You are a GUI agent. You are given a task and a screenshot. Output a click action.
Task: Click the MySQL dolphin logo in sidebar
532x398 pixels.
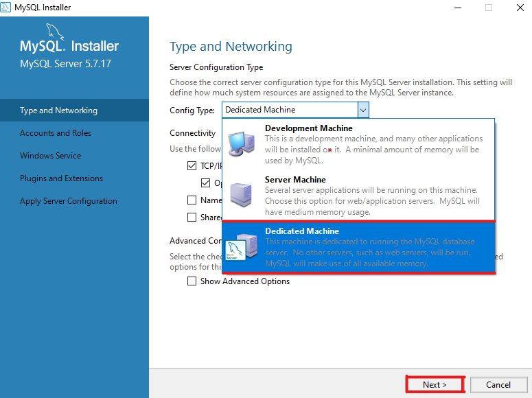(55, 32)
